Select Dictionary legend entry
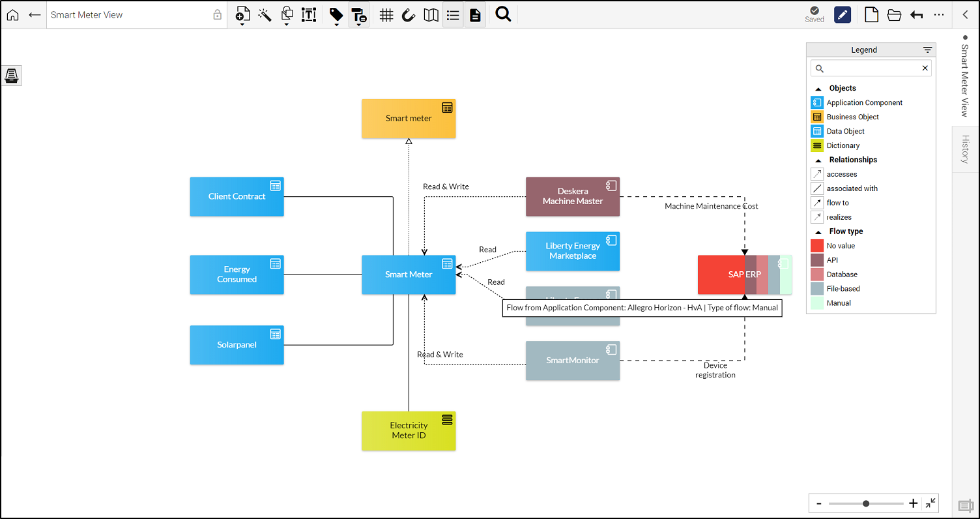The height and width of the screenshot is (519, 980). [x=835, y=145]
